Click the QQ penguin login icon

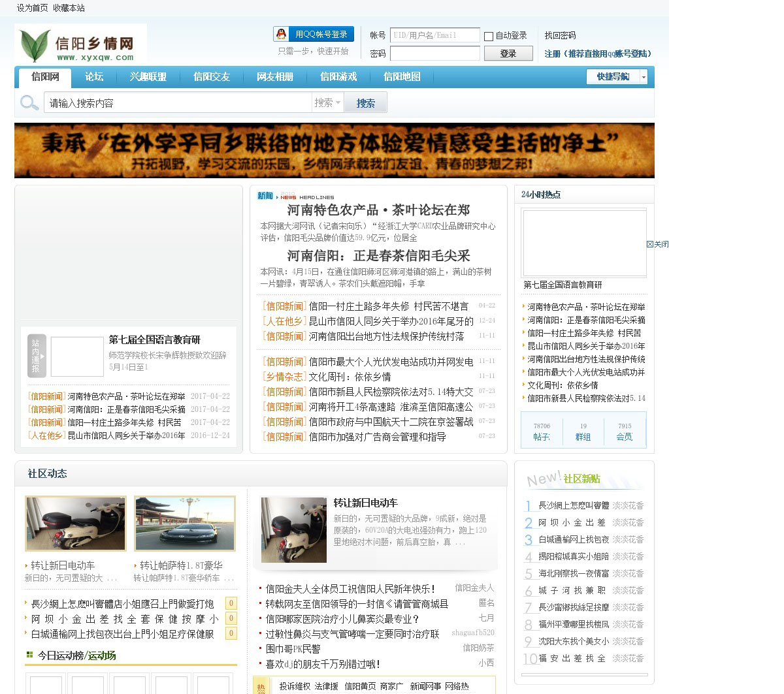[x=281, y=35]
